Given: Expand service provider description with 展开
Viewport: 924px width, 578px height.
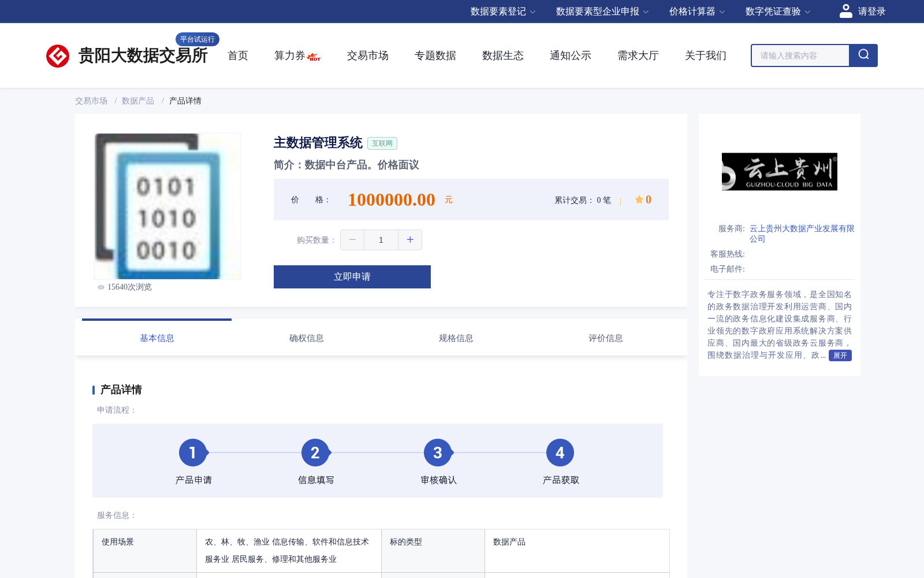Looking at the screenshot, I should tap(840, 355).
